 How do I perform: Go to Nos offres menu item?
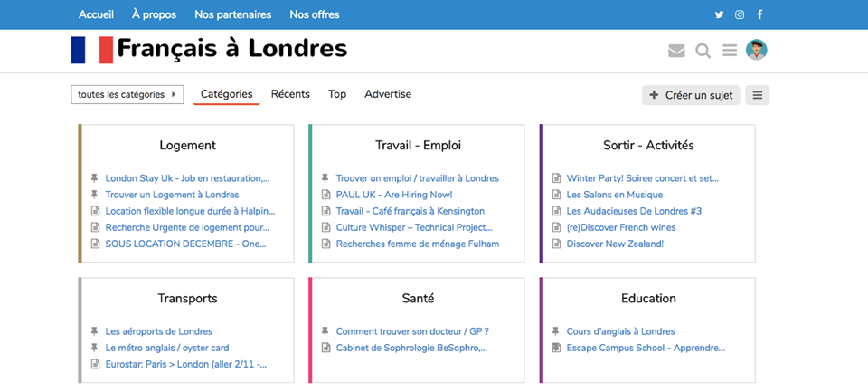[315, 15]
